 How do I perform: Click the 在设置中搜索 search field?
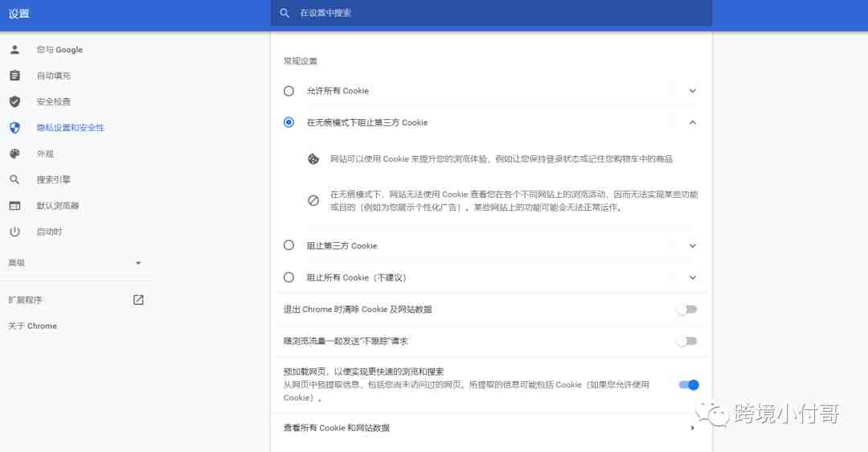(x=491, y=13)
